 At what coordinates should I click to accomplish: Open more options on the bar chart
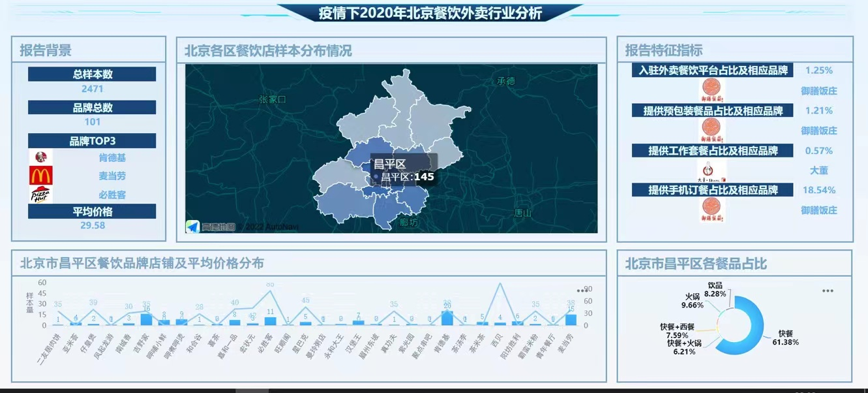tap(582, 291)
